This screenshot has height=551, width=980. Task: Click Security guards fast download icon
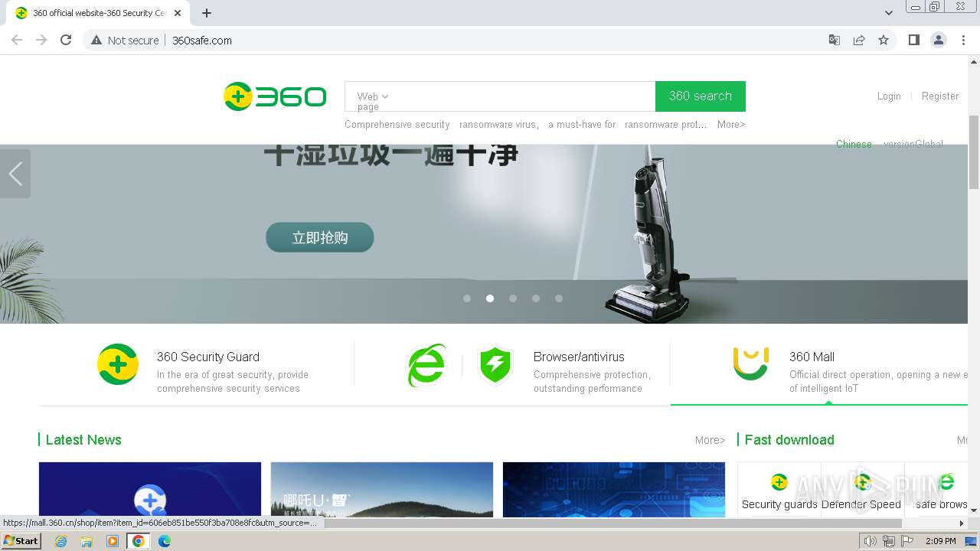pos(779,482)
